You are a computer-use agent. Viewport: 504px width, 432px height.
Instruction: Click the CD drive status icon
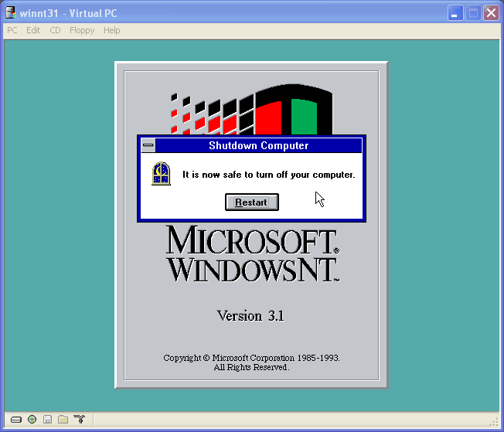32,419
